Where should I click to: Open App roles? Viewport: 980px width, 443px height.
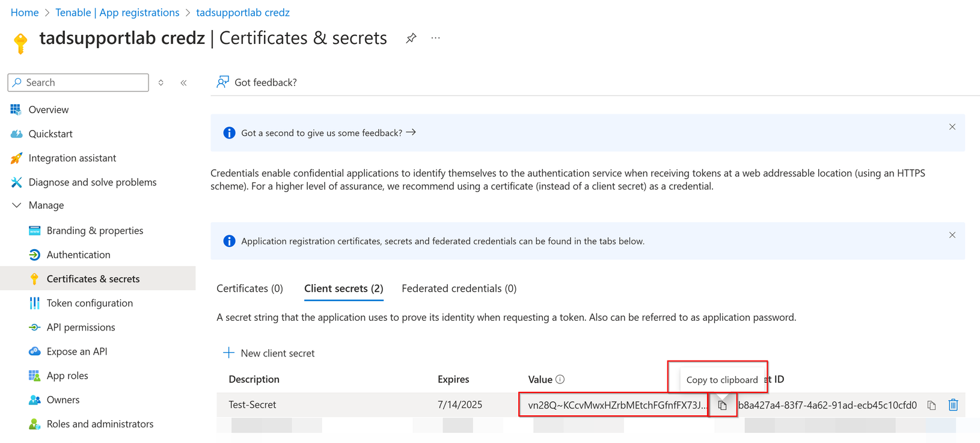67,376
